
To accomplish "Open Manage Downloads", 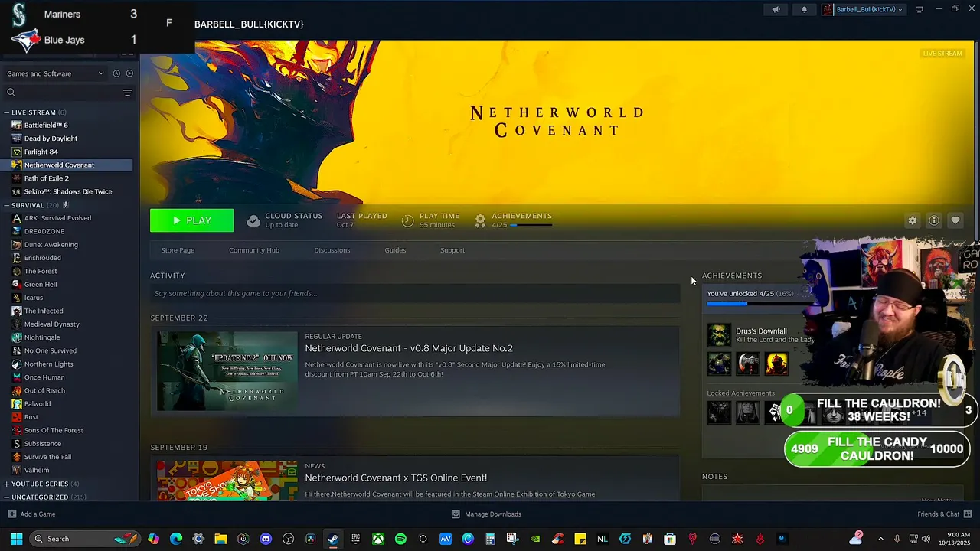I will click(493, 514).
